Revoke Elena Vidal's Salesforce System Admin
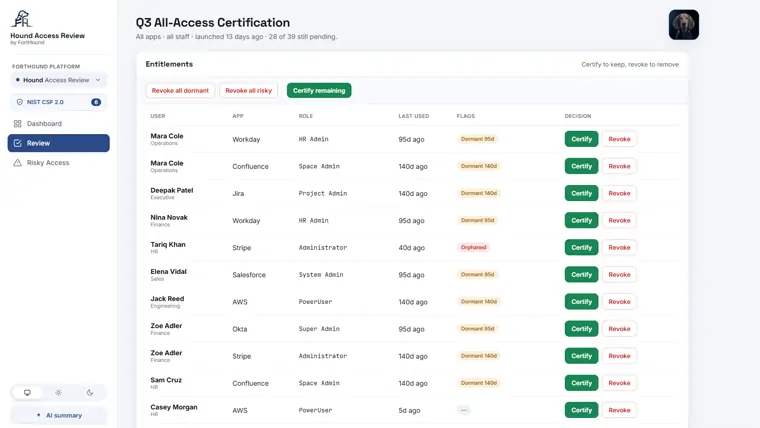Screen dimensions: 760x428 coord(619,275)
